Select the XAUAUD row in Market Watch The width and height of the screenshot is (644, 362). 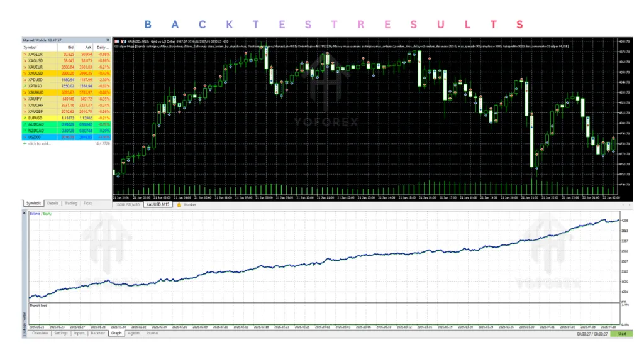(66, 92)
